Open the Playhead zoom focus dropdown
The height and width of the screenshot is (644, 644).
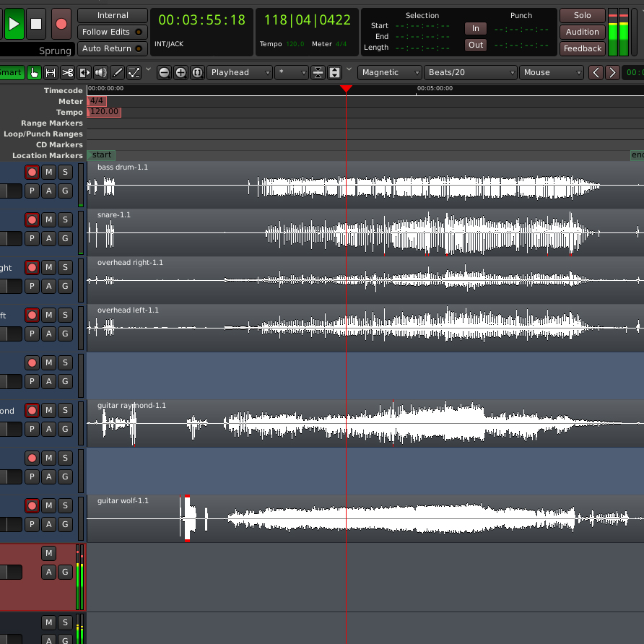240,72
